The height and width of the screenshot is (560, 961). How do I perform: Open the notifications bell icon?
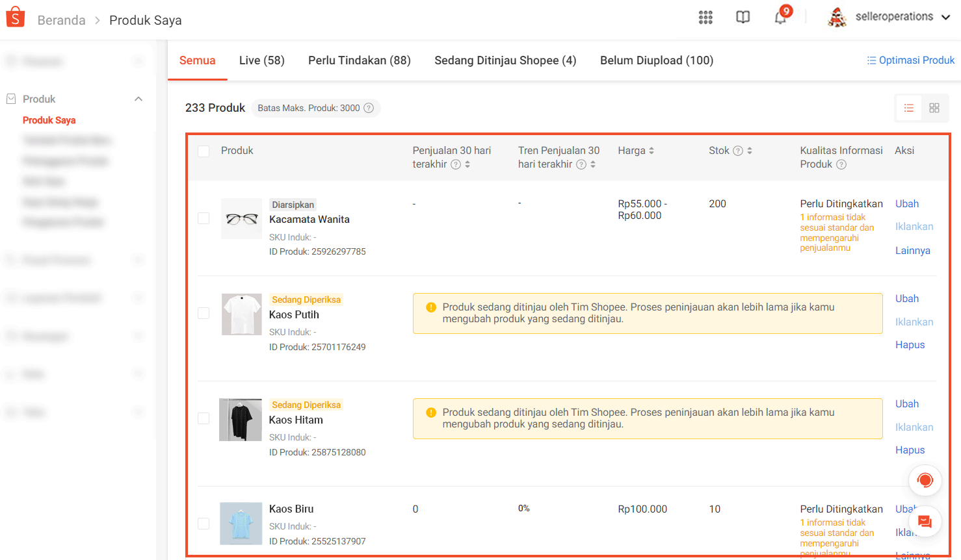click(780, 18)
